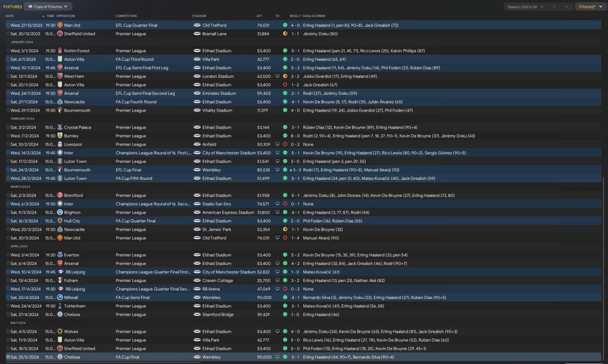Screen dimensions: 608x364
Task: Tick the selection circle for Wed, 3/1/2024
Action: tap(8, 51)
